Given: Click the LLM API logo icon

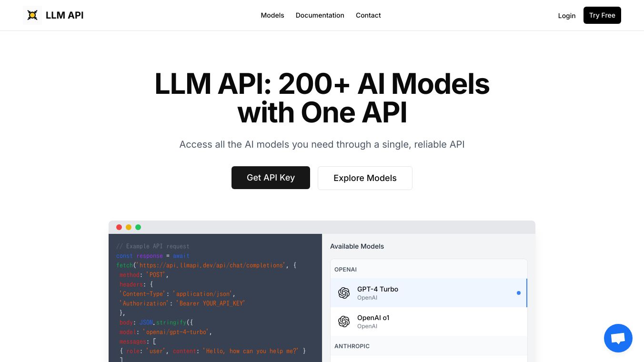Looking at the screenshot, I should [32, 15].
